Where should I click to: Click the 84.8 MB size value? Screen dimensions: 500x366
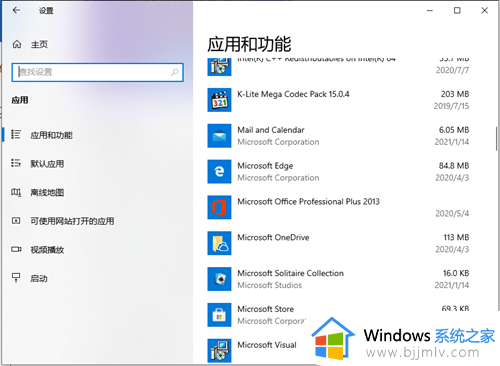click(454, 166)
